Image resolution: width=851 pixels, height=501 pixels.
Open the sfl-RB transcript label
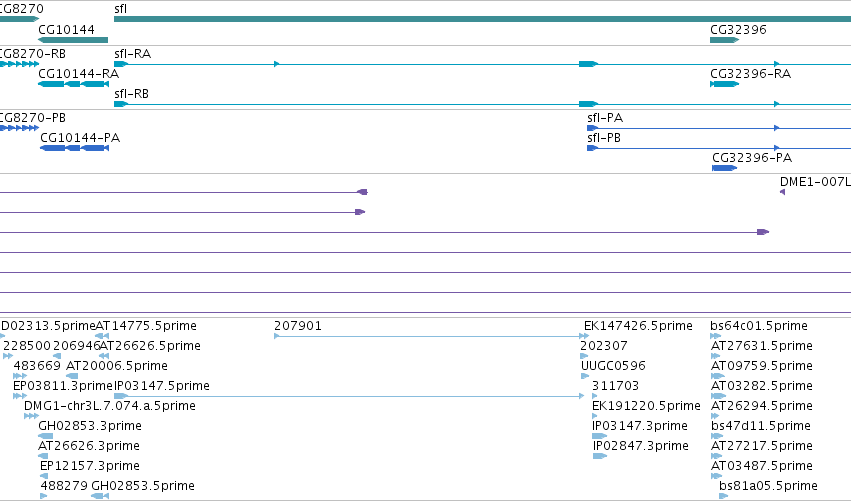point(131,94)
